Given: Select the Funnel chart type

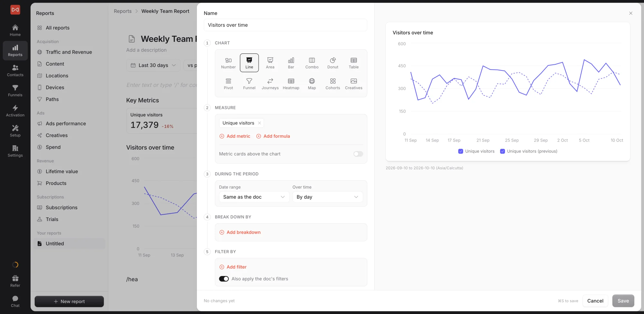Looking at the screenshot, I should pyautogui.click(x=249, y=84).
